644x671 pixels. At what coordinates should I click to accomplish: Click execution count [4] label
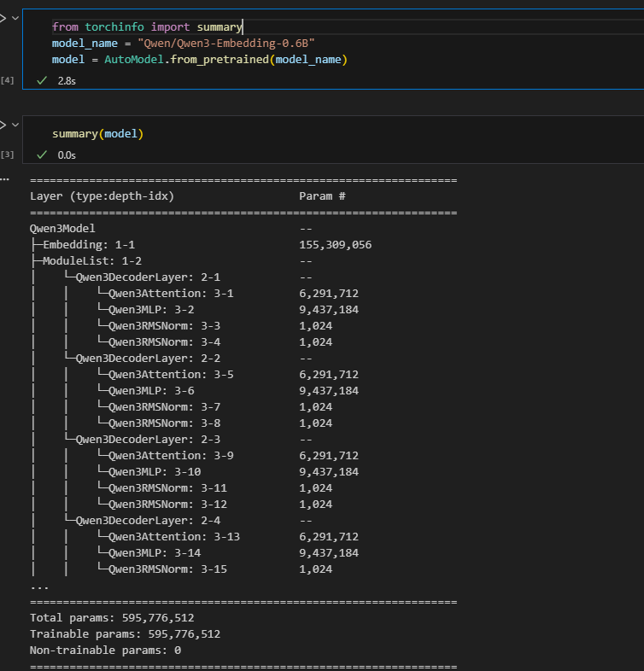[8, 80]
